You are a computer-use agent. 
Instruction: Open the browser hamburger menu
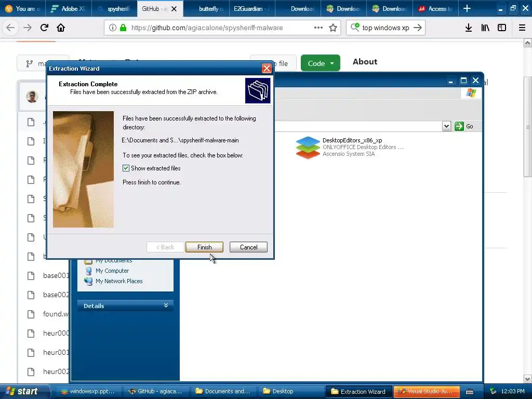click(522, 28)
